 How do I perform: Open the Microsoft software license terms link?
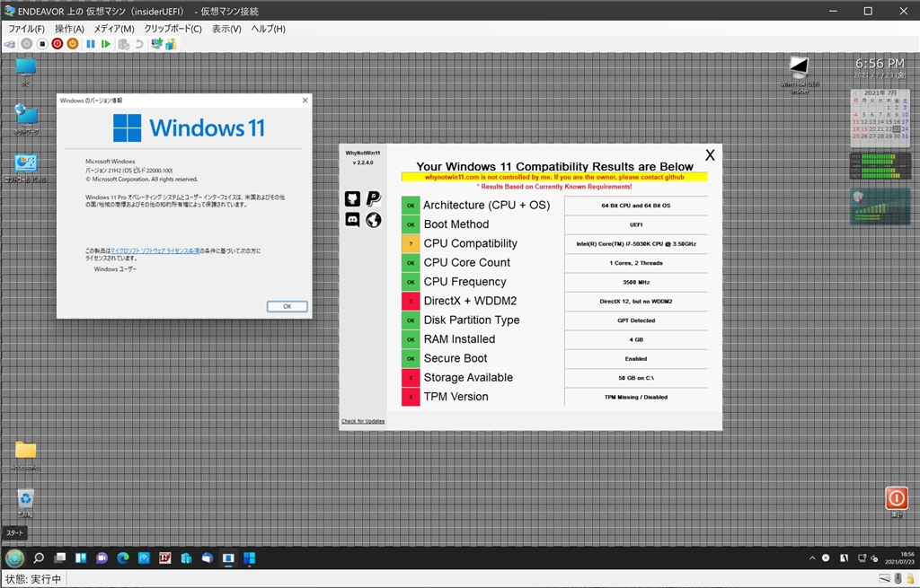coord(155,251)
